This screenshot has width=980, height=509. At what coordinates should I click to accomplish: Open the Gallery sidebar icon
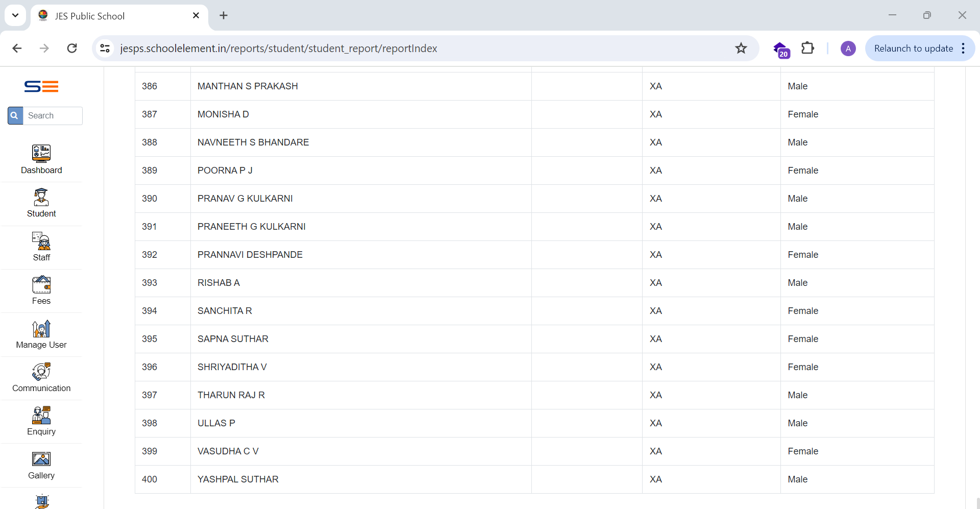41,459
